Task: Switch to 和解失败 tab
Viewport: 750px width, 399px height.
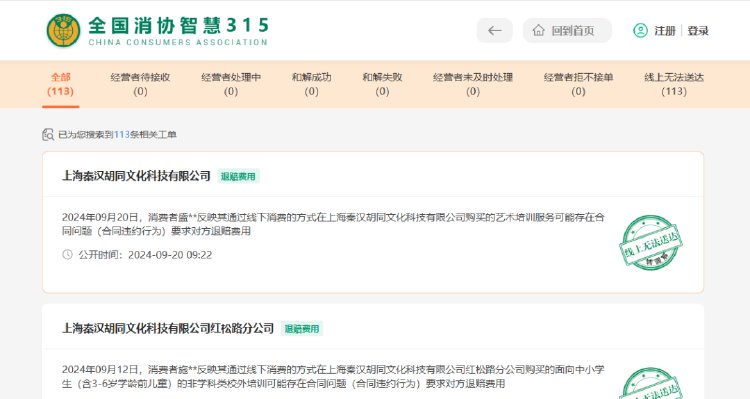Action: [382, 84]
